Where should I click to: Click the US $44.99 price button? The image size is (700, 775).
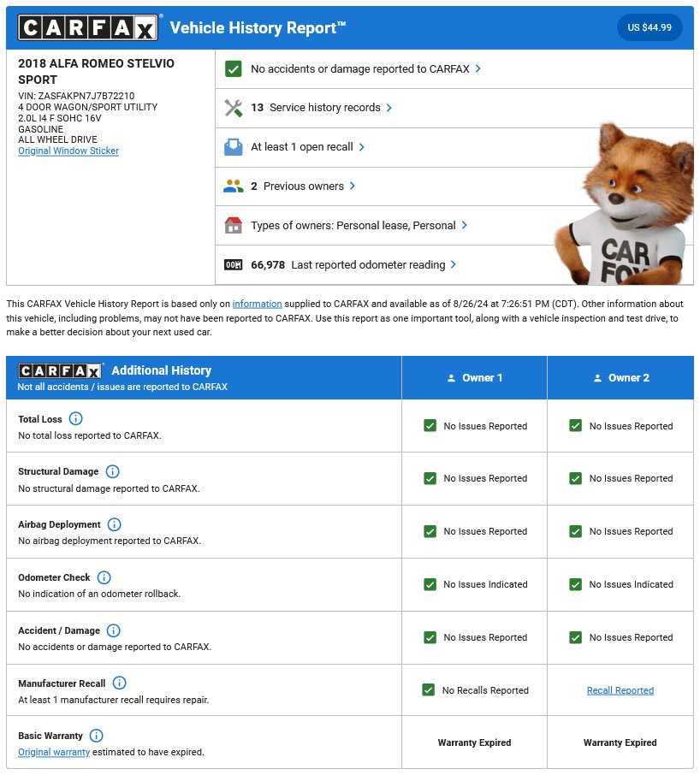650,27
